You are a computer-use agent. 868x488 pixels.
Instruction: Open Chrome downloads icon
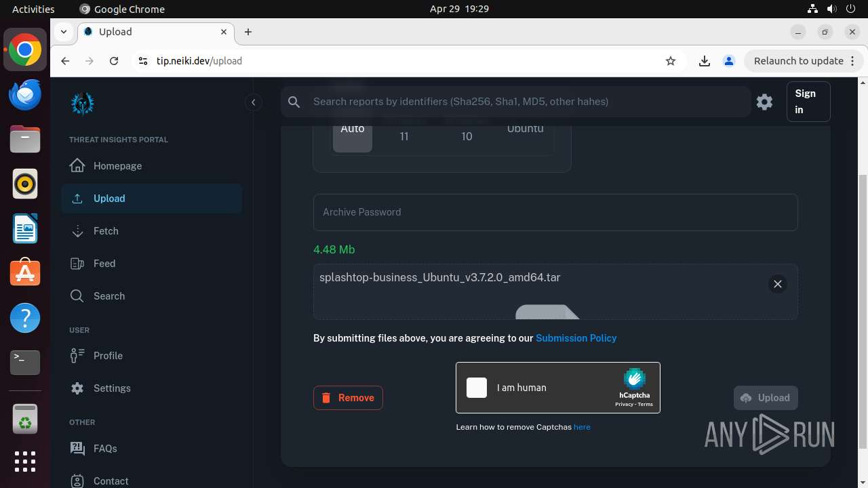705,61
